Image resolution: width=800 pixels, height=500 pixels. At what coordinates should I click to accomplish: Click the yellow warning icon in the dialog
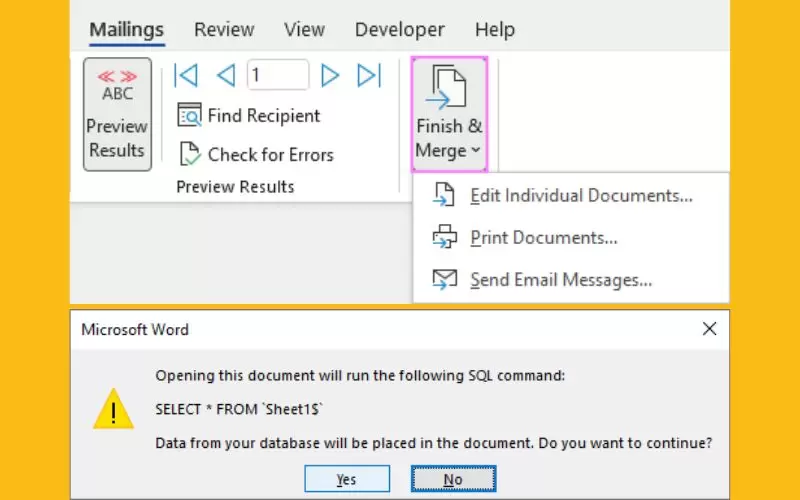click(113, 409)
